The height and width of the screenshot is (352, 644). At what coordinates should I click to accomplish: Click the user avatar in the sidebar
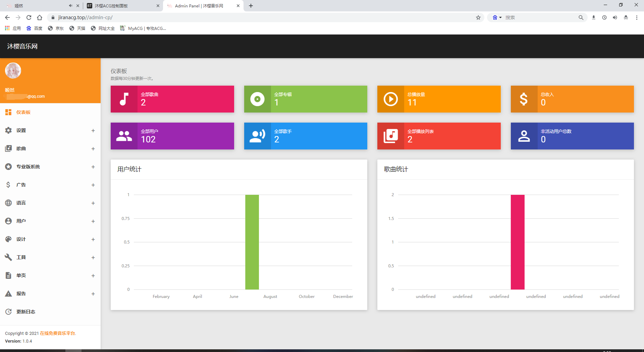click(13, 71)
